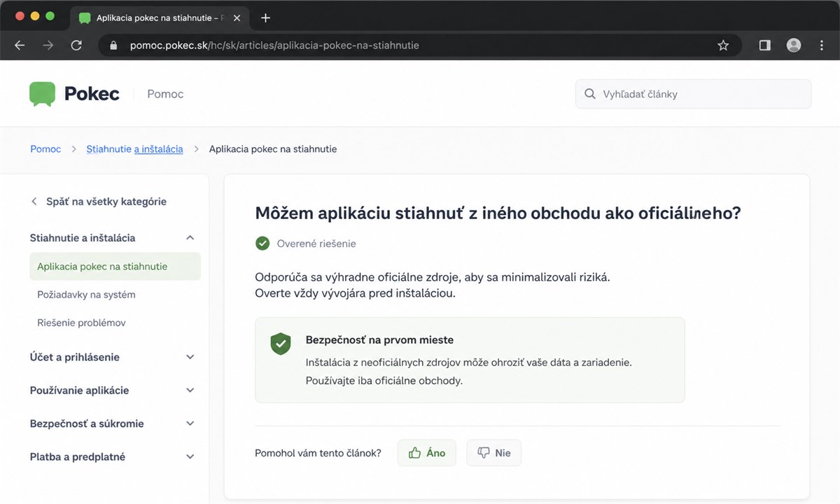Click the browser back arrow
840x504 pixels.
coord(20,45)
